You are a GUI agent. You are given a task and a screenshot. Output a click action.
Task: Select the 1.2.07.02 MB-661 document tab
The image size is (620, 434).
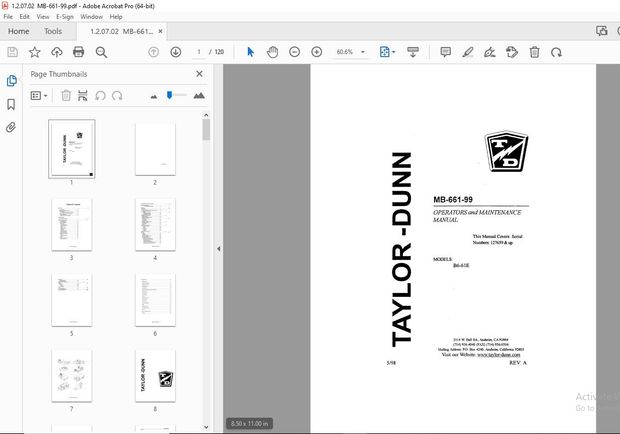point(121,31)
